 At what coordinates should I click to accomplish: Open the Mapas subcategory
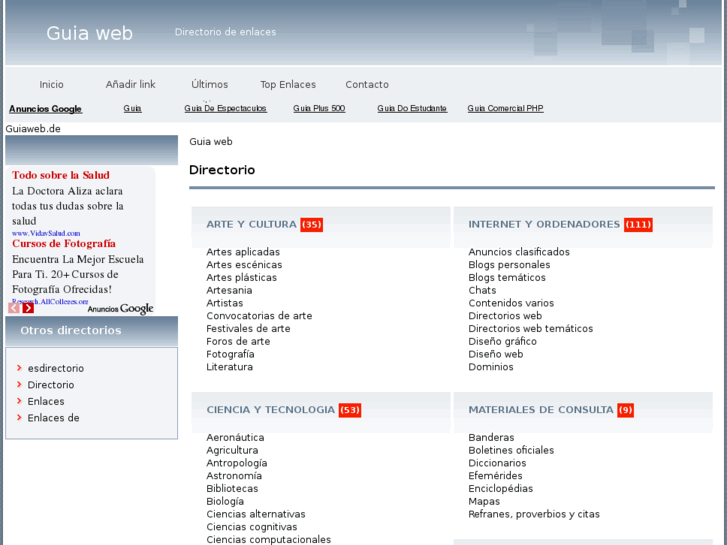[x=484, y=501]
